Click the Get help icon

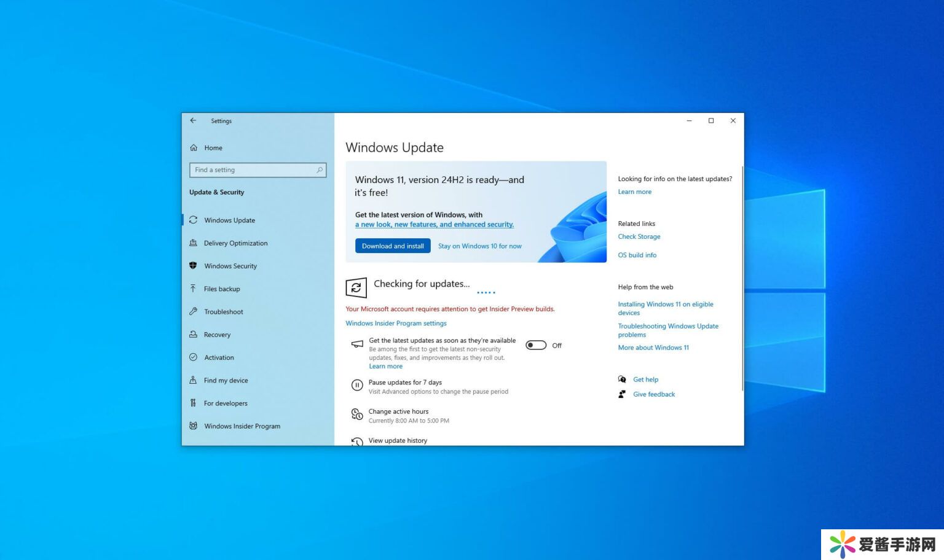click(x=622, y=379)
